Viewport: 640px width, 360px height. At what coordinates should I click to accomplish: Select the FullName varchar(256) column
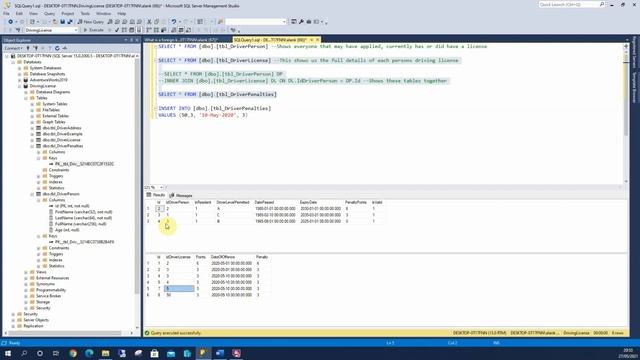80,224
